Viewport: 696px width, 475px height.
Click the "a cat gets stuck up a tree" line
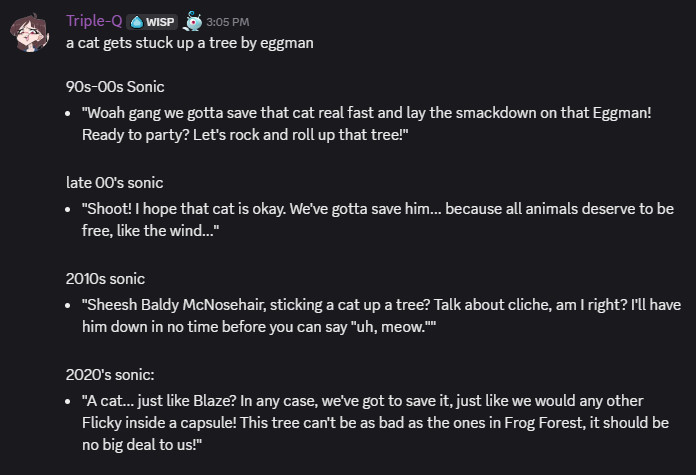pos(190,43)
